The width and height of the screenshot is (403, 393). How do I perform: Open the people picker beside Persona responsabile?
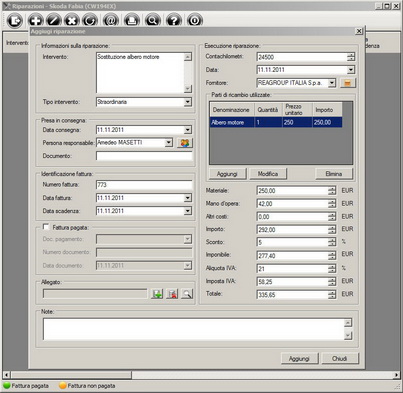click(x=185, y=143)
